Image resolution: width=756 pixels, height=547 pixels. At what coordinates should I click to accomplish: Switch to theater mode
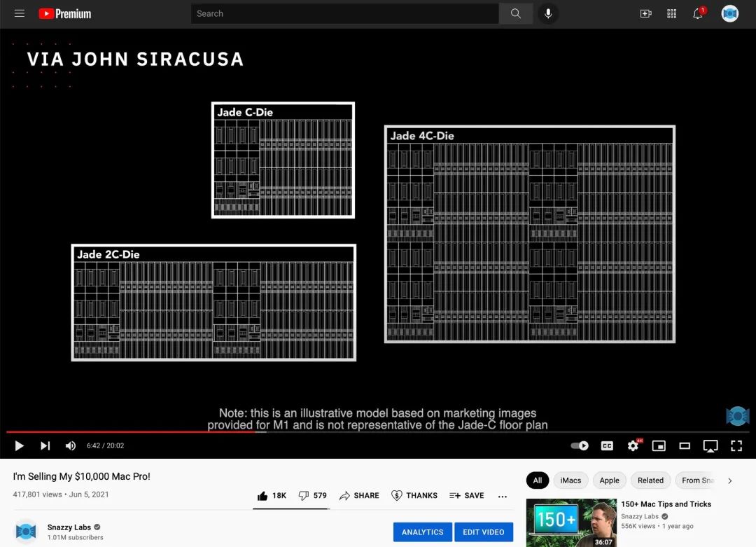point(685,445)
